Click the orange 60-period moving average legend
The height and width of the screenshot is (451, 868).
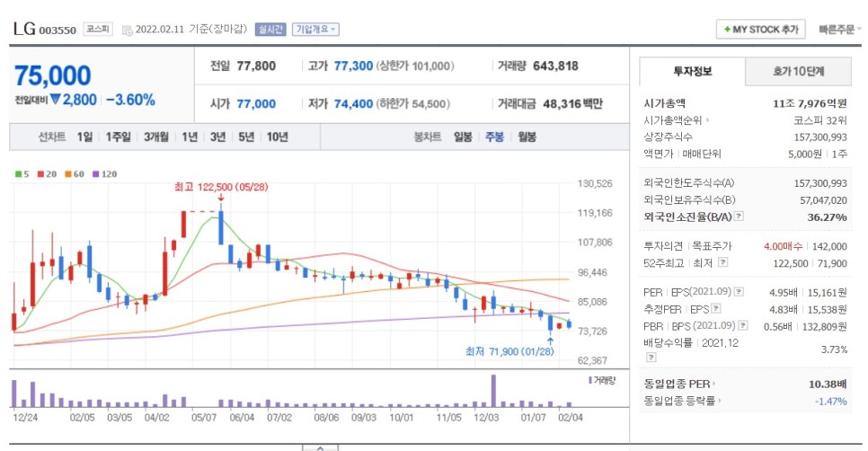click(75, 173)
